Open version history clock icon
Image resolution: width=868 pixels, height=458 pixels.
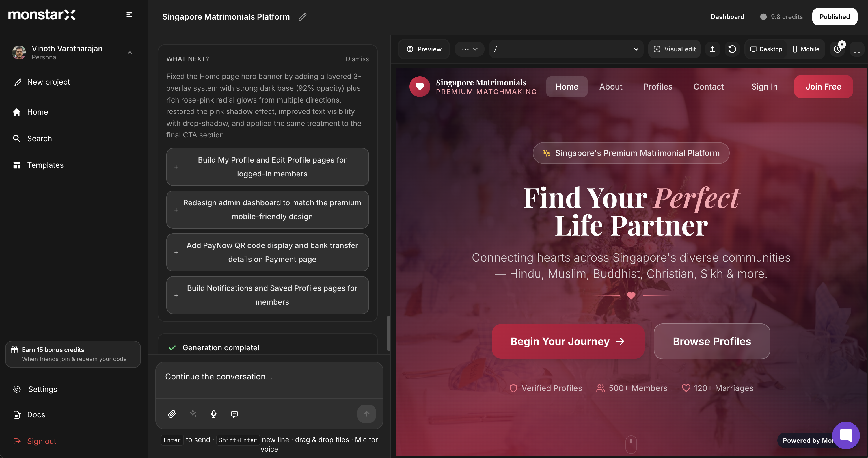[837, 49]
